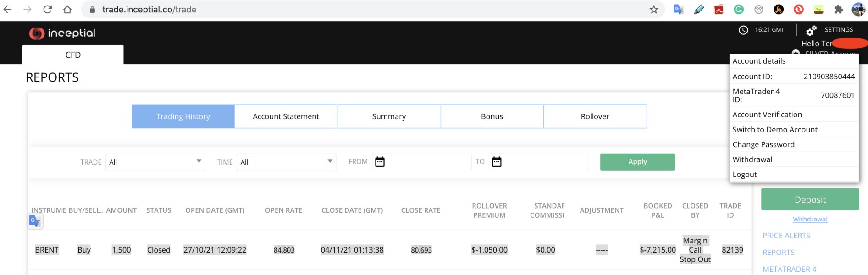This screenshot has height=275, width=868.
Task: Go to browser home page
Action: pyautogui.click(x=67, y=10)
